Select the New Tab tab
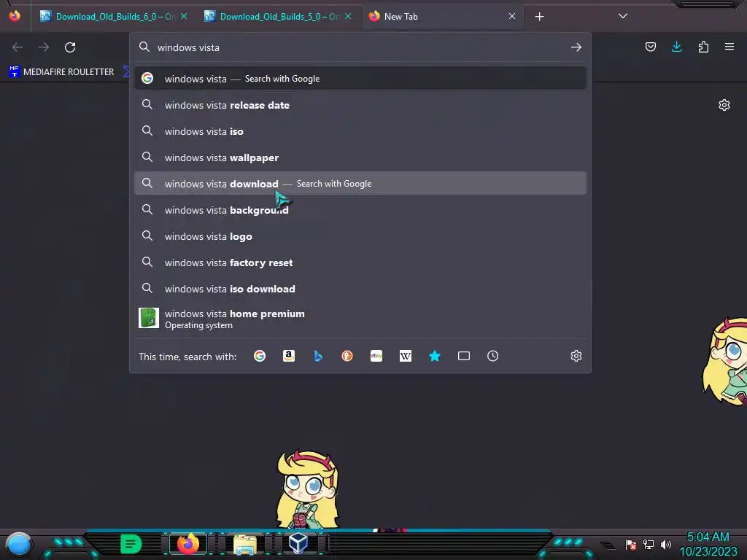The image size is (747, 560). point(443,17)
